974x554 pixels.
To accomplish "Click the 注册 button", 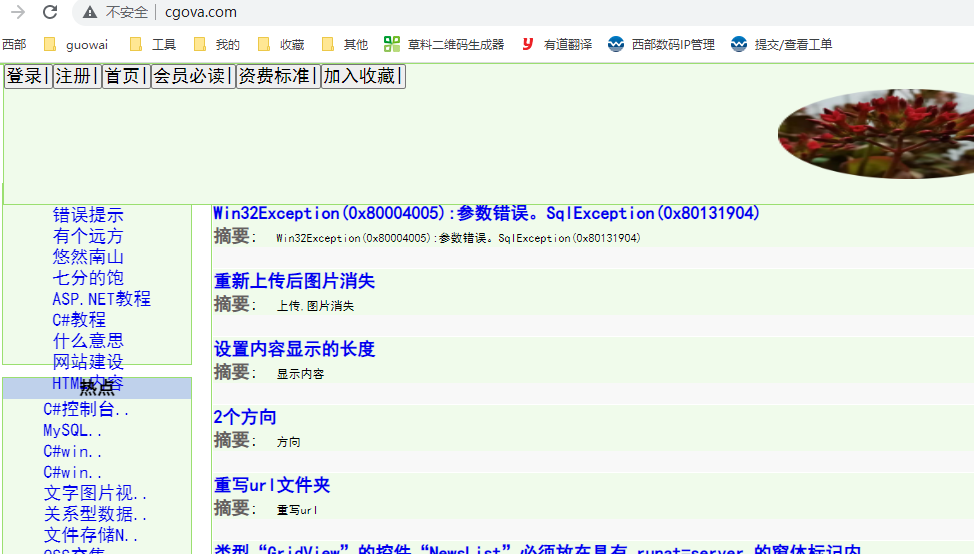I will (77, 77).
